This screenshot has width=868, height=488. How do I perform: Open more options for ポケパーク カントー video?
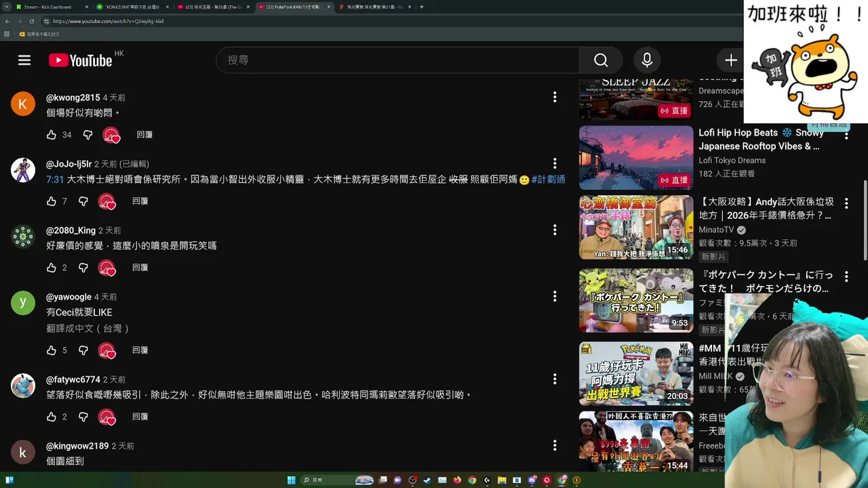pyautogui.click(x=846, y=277)
